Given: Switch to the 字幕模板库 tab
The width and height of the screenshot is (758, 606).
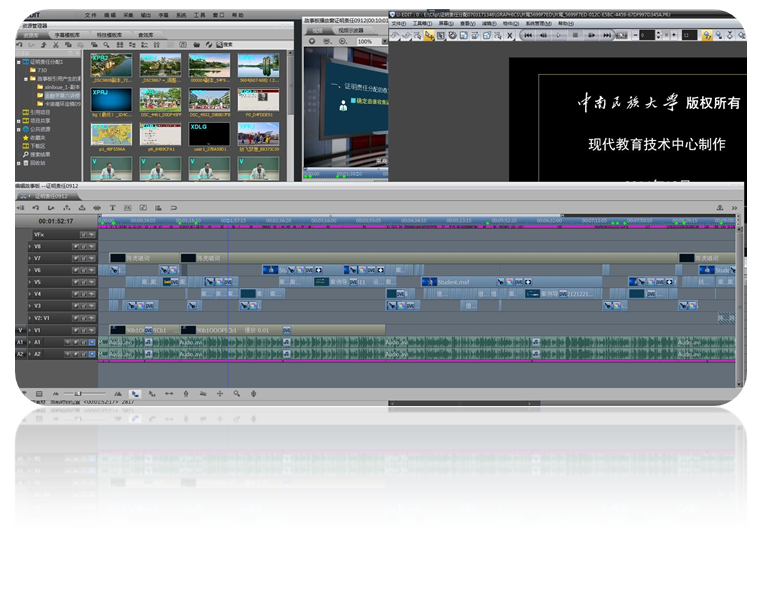Looking at the screenshot, I should (67, 33).
